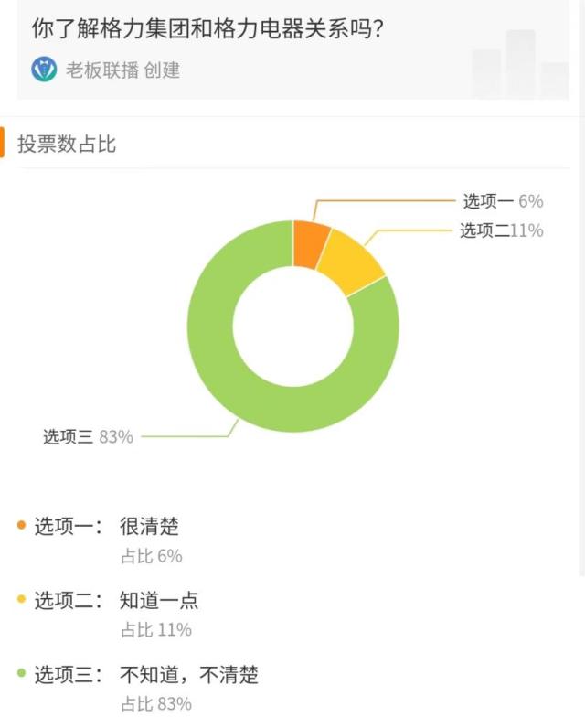Click the faded bar chart graphic in header
The width and height of the screenshot is (585, 728).
(x=520, y=64)
